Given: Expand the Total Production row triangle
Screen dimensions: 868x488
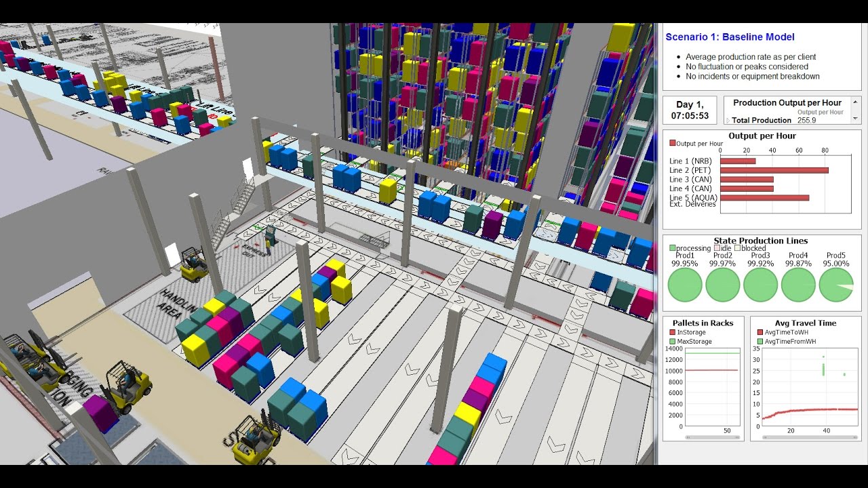Looking at the screenshot, I should coord(729,121).
